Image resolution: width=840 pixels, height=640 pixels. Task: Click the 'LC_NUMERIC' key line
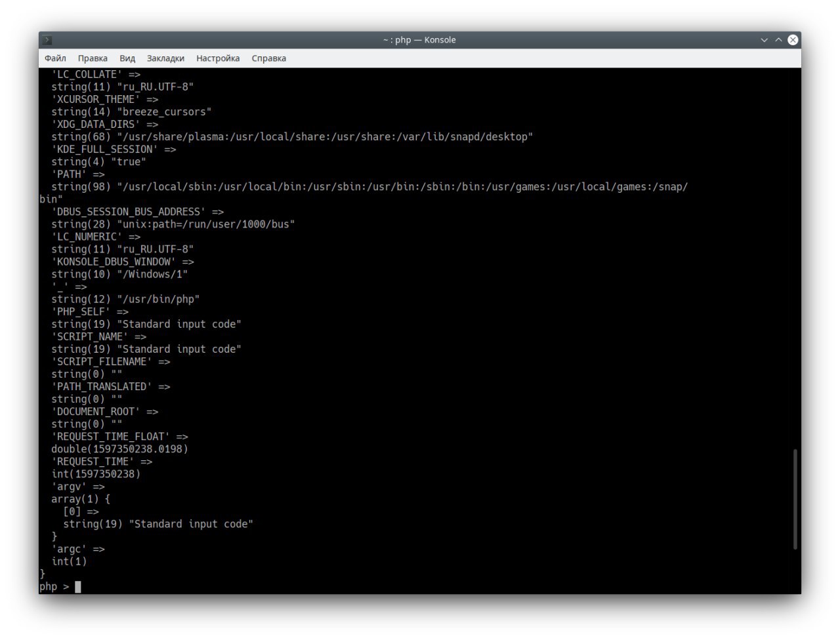[x=96, y=237]
